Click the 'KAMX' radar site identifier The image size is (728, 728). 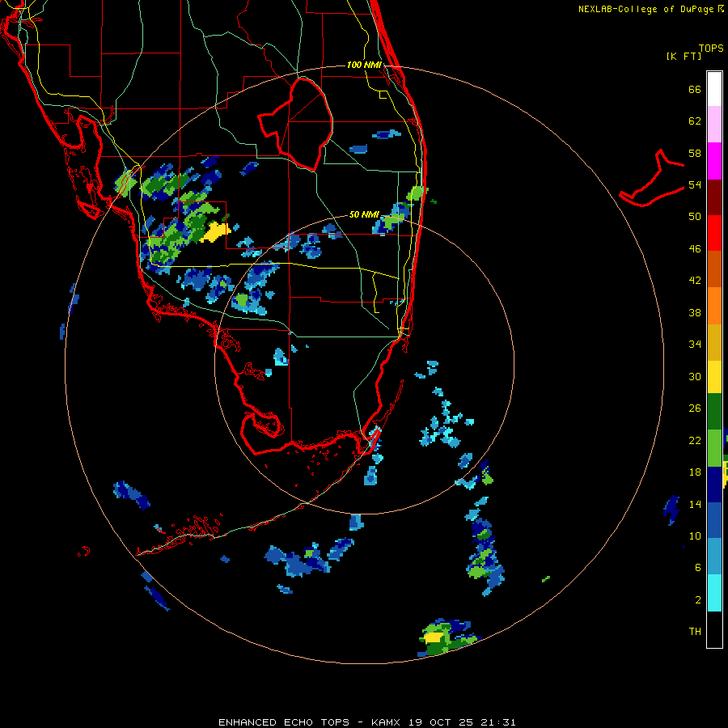click(x=385, y=722)
